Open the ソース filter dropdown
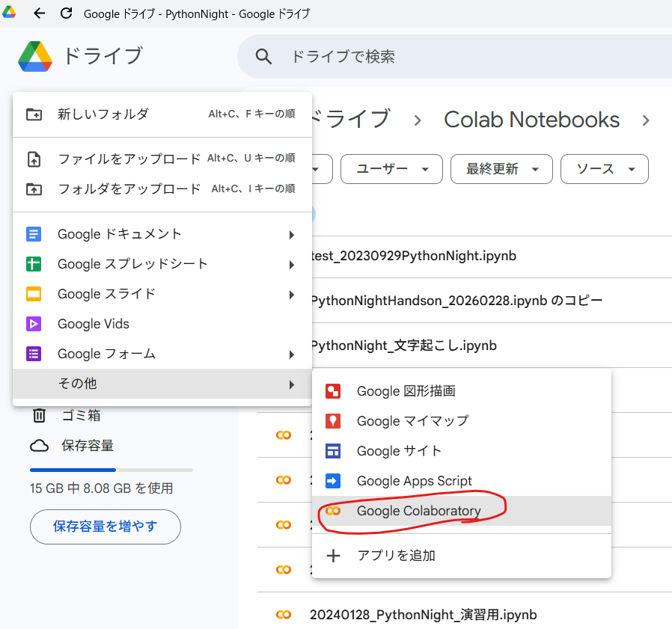The height and width of the screenshot is (629, 672). pyautogui.click(x=605, y=169)
